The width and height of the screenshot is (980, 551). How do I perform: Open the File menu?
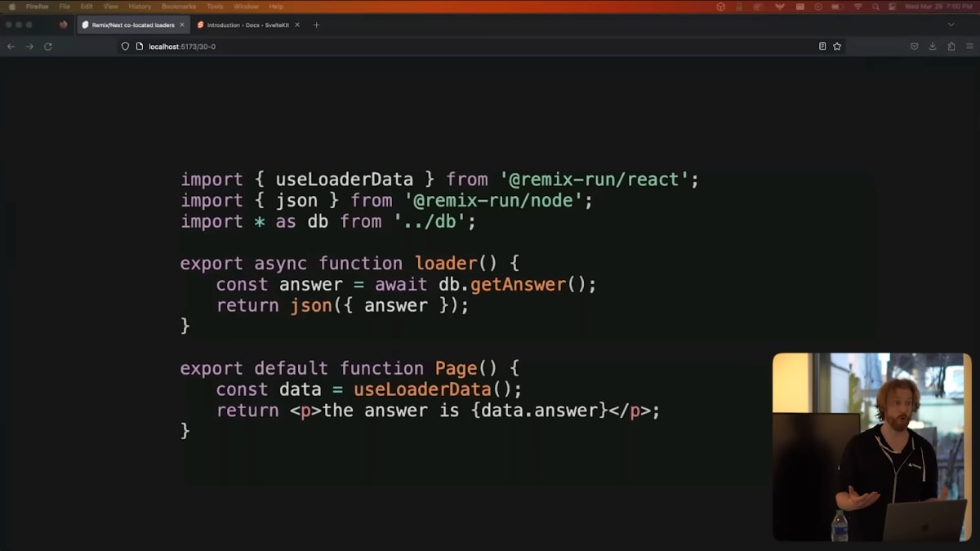coord(65,7)
